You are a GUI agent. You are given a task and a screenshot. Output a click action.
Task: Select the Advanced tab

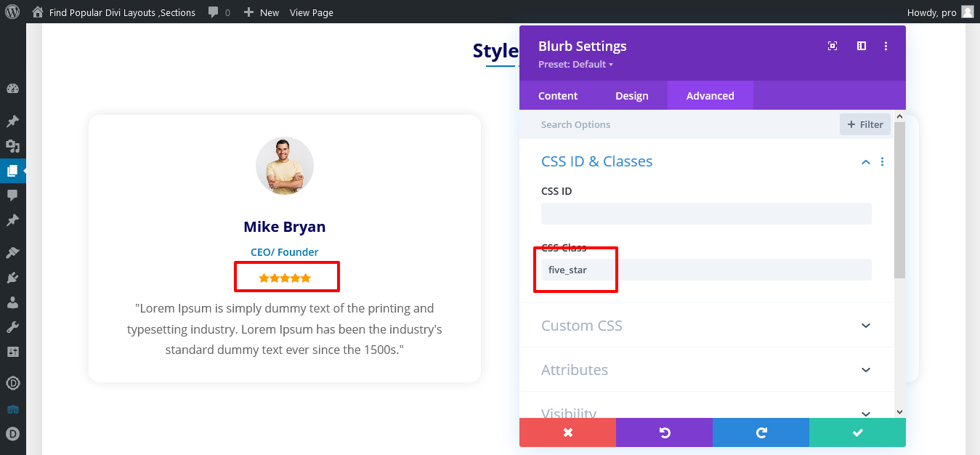710,96
